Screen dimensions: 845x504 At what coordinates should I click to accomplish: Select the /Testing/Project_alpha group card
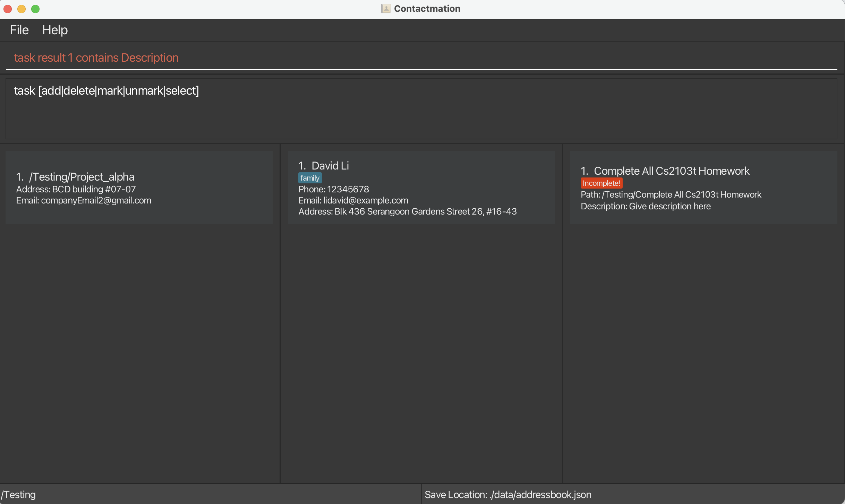click(x=139, y=188)
